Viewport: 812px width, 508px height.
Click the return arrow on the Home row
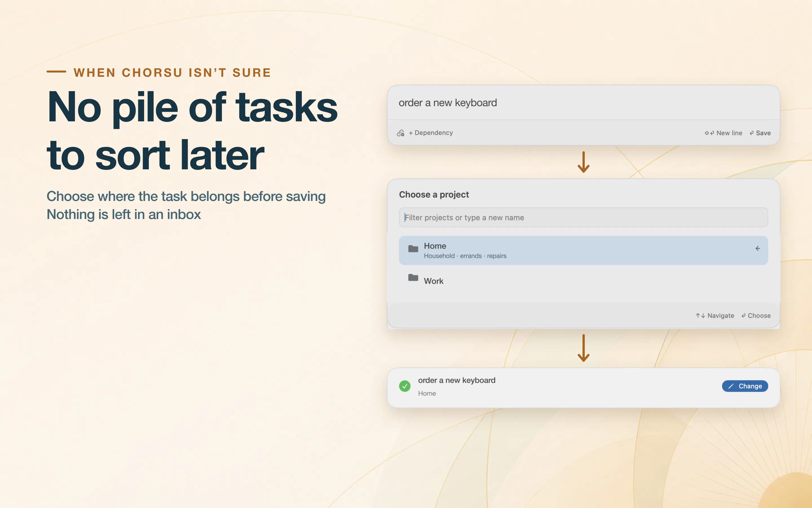coord(758,249)
